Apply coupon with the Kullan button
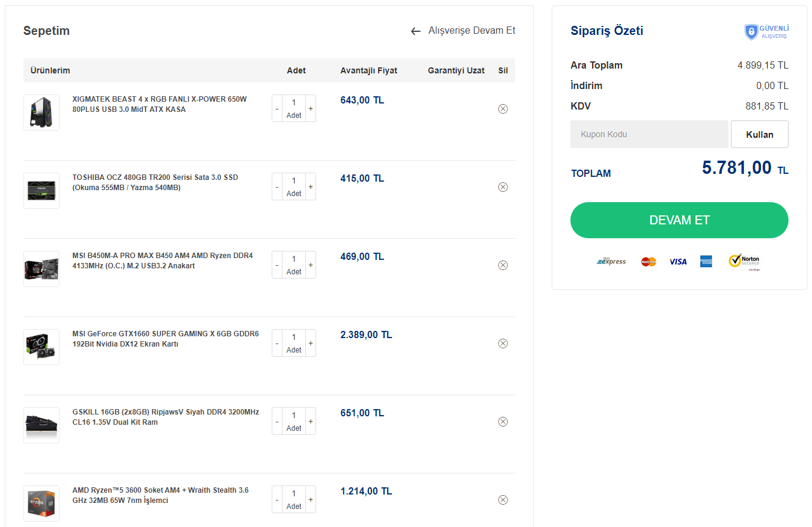The image size is (812, 527). click(x=759, y=134)
